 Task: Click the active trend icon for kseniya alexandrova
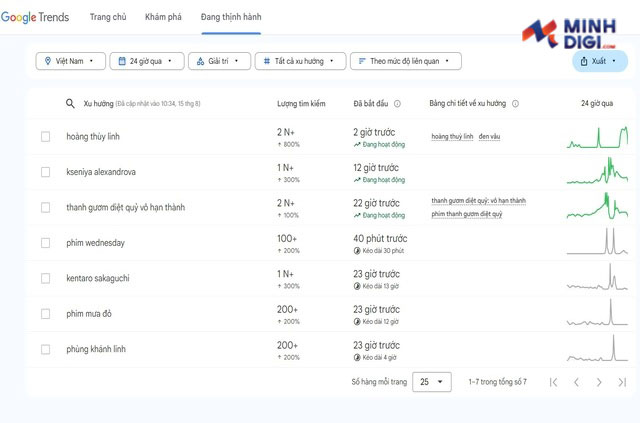pos(357,180)
